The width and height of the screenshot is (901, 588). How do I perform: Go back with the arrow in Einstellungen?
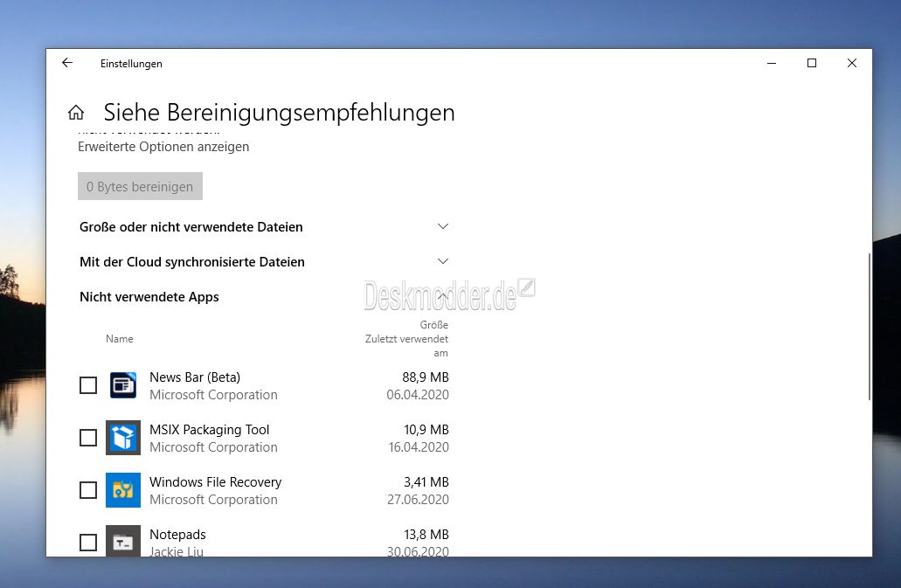(x=67, y=63)
